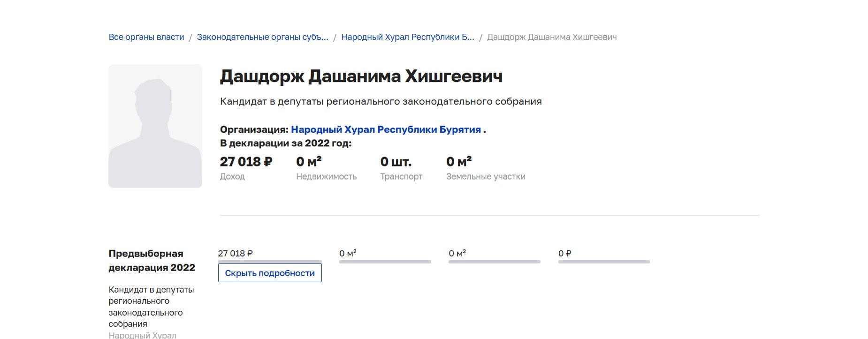Click the placeholder profile photo
Screen dimensions: 868x339
coord(155,126)
